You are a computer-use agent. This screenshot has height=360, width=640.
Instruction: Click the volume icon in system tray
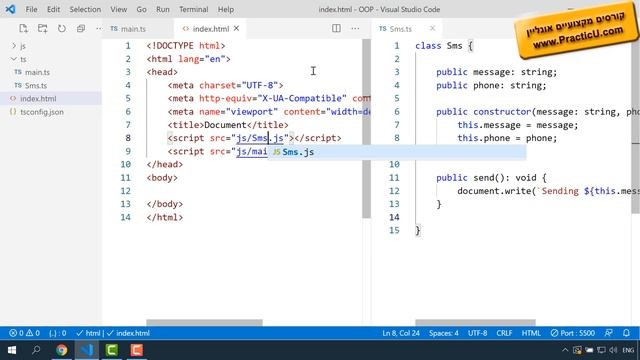tap(613, 350)
